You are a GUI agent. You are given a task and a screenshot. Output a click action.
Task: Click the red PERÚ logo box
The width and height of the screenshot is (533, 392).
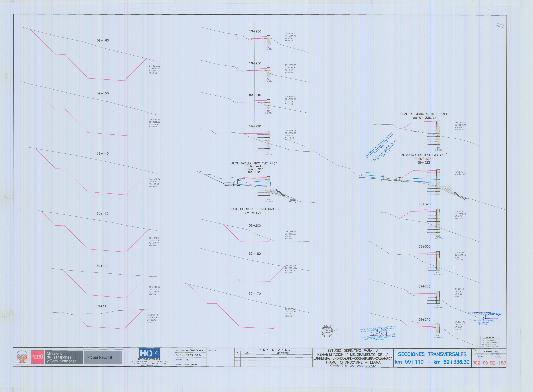[37, 357]
